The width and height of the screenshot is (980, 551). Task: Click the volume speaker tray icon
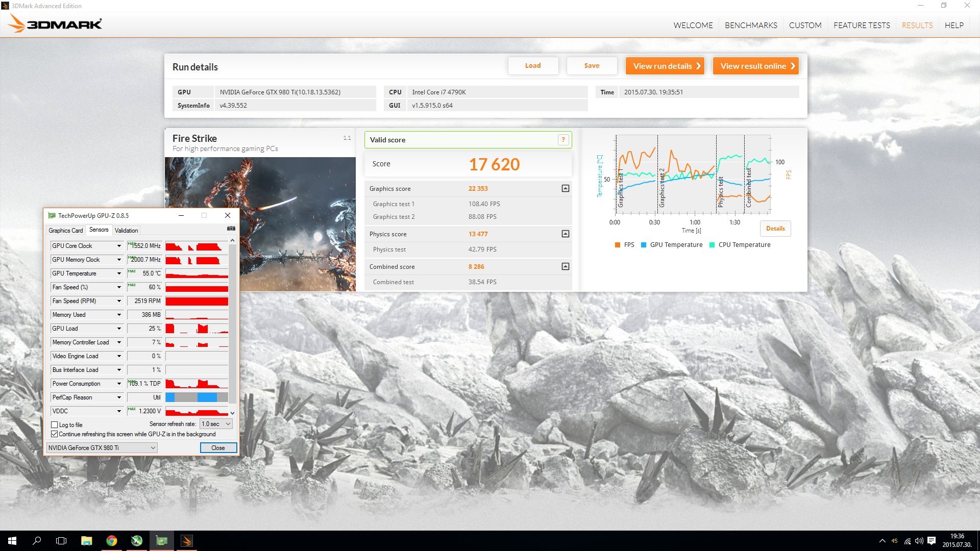(919, 541)
